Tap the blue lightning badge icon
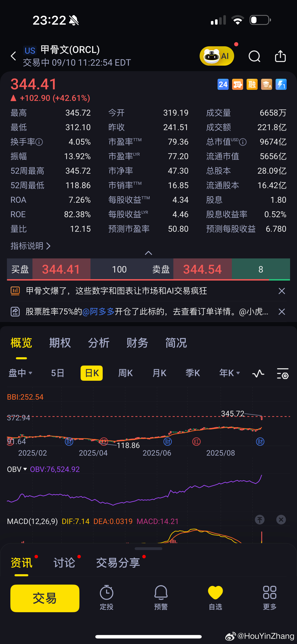 click(x=281, y=85)
